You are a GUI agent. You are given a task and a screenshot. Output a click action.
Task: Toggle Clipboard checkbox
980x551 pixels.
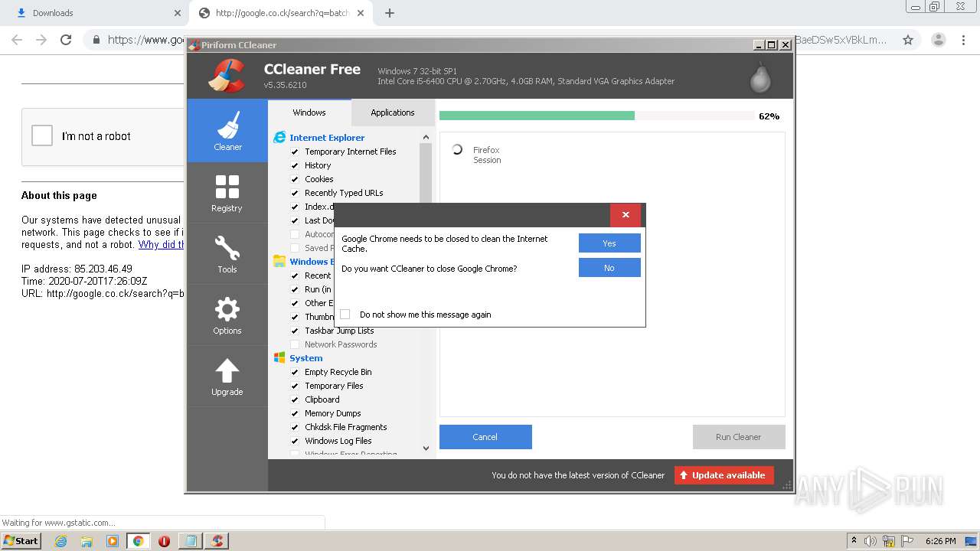pyautogui.click(x=295, y=399)
